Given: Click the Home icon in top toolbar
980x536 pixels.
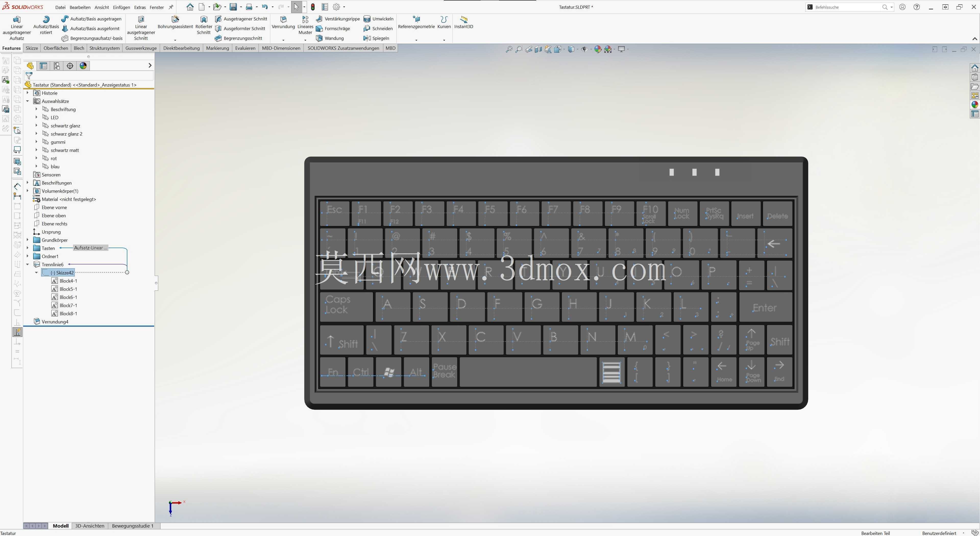Looking at the screenshot, I should pos(190,7).
